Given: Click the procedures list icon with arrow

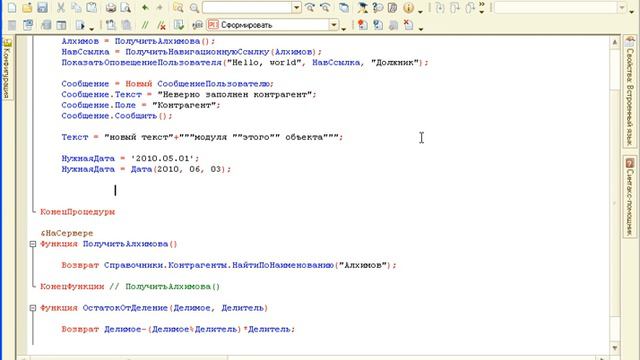Looking at the screenshot, I should coord(80,25).
